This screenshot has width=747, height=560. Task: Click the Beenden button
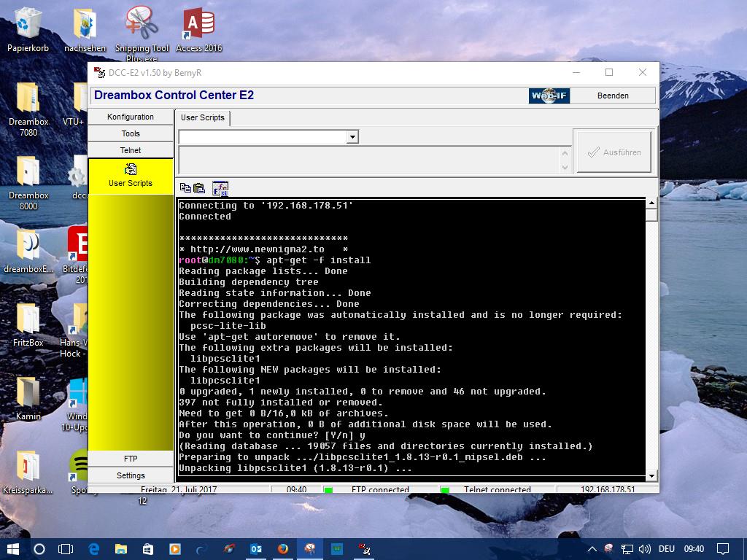click(x=613, y=96)
